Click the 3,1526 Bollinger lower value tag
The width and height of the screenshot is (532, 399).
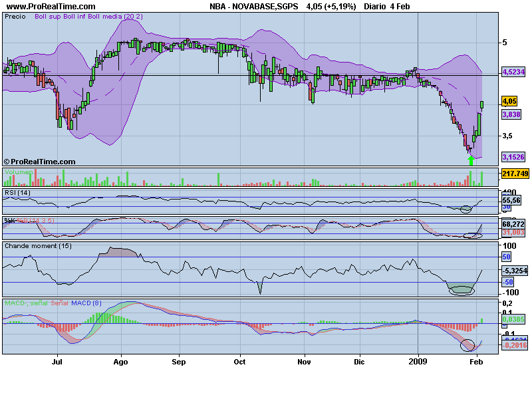pyautogui.click(x=513, y=157)
